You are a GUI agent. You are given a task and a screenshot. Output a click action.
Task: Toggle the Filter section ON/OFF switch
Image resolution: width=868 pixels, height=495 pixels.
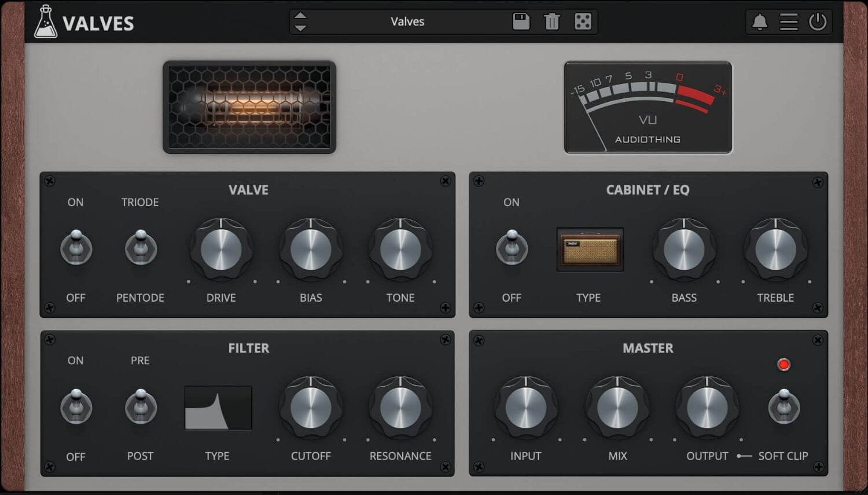pyautogui.click(x=76, y=406)
